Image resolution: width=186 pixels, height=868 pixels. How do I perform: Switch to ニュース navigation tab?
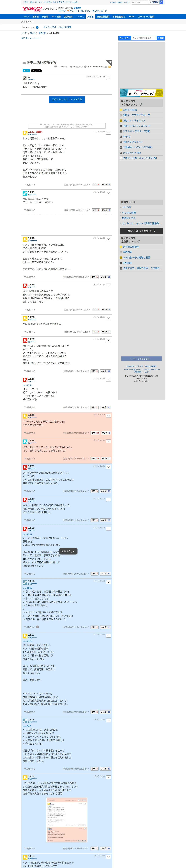[80, 16]
